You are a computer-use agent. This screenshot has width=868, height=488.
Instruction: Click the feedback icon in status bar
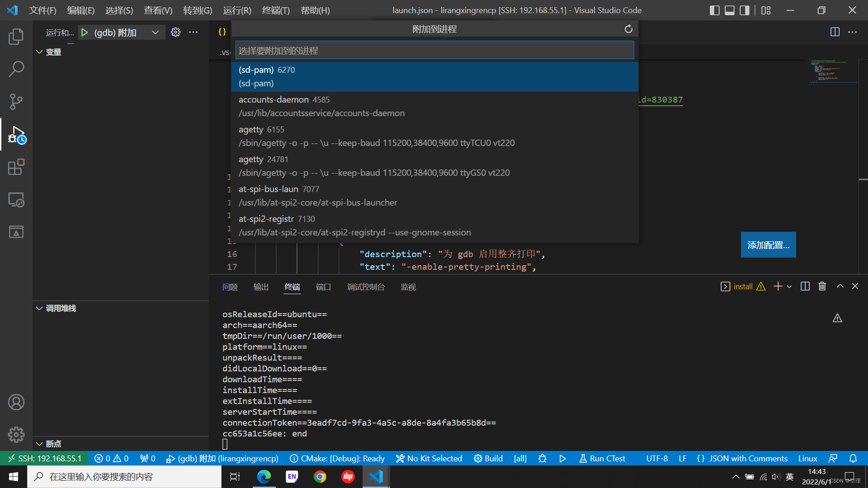coord(833,459)
